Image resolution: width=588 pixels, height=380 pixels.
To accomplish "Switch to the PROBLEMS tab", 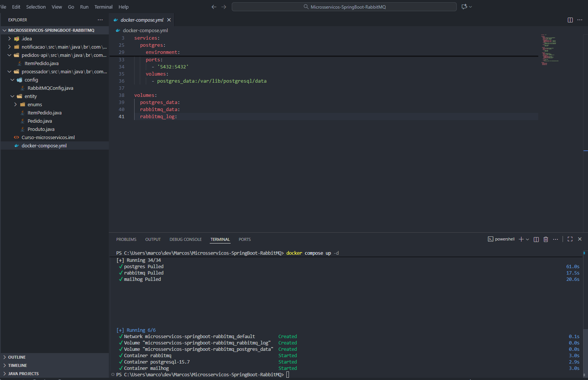I will (x=126, y=239).
